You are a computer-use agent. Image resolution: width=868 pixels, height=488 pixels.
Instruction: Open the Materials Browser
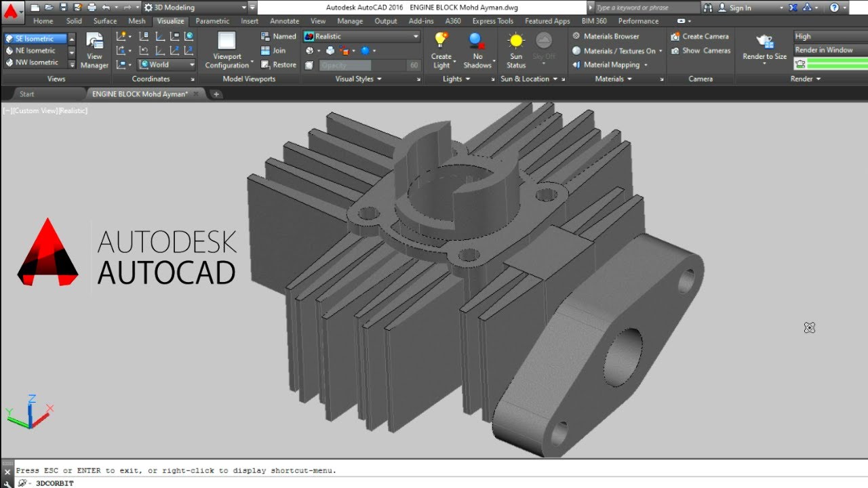[606, 36]
